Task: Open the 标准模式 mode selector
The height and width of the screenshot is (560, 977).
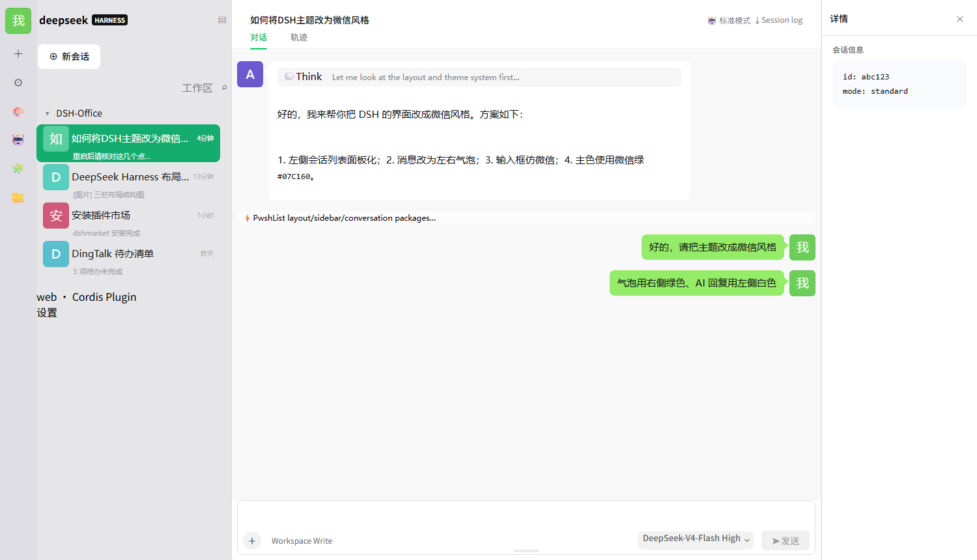Action: point(729,20)
